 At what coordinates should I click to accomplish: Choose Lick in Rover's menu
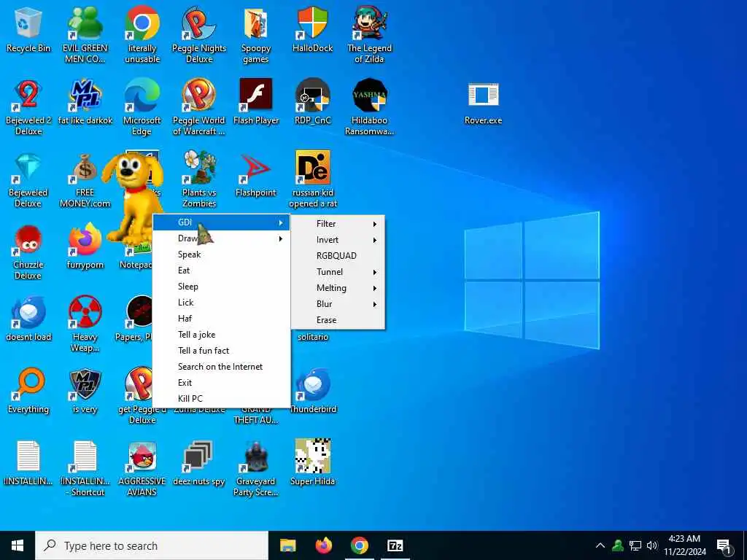pos(221,303)
